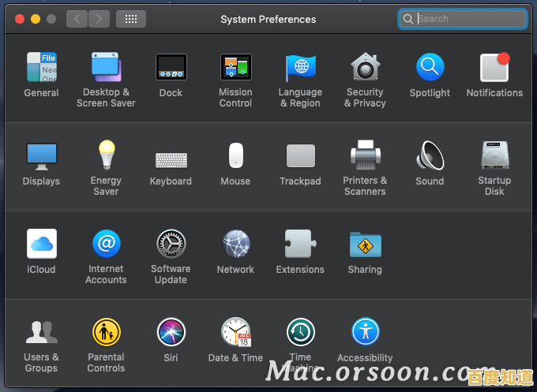Click the Dock preferences icon
This screenshot has width=537, height=392.
pyautogui.click(x=171, y=68)
